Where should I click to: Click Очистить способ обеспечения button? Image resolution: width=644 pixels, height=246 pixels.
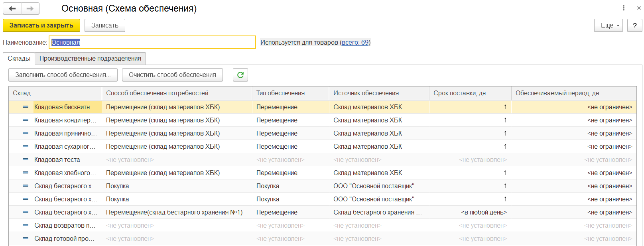172,75
